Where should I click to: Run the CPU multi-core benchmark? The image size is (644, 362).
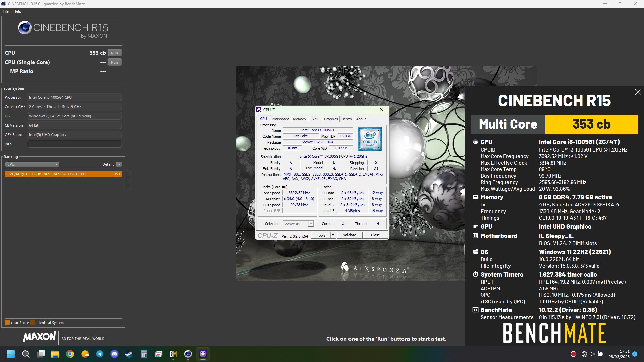click(x=114, y=53)
